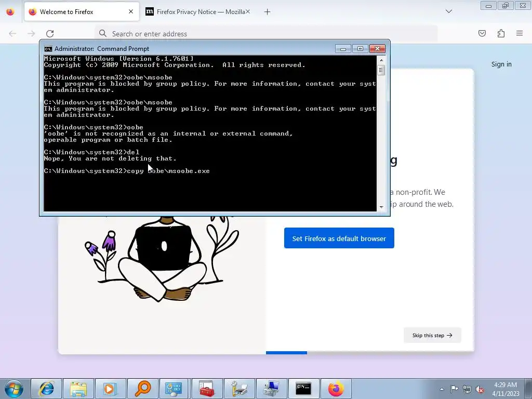This screenshot has height=399, width=532.
Task: Open the key and printer taskbar icon
Action: pyautogui.click(x=239, y=389)
